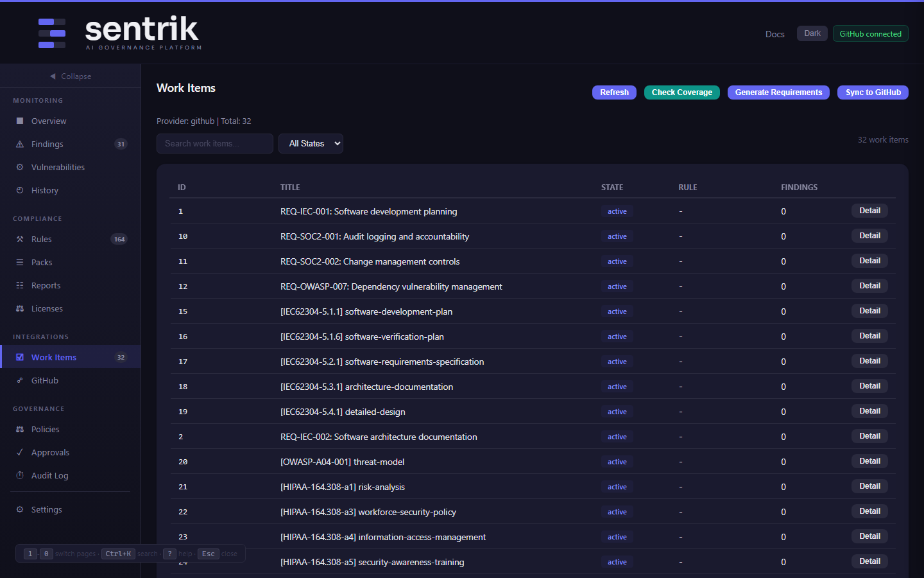This screenshot has width=924, height=578.
Task: Select the Findings warning icon in sidebar
Action: pyautogui.click(x=19, y=144)
